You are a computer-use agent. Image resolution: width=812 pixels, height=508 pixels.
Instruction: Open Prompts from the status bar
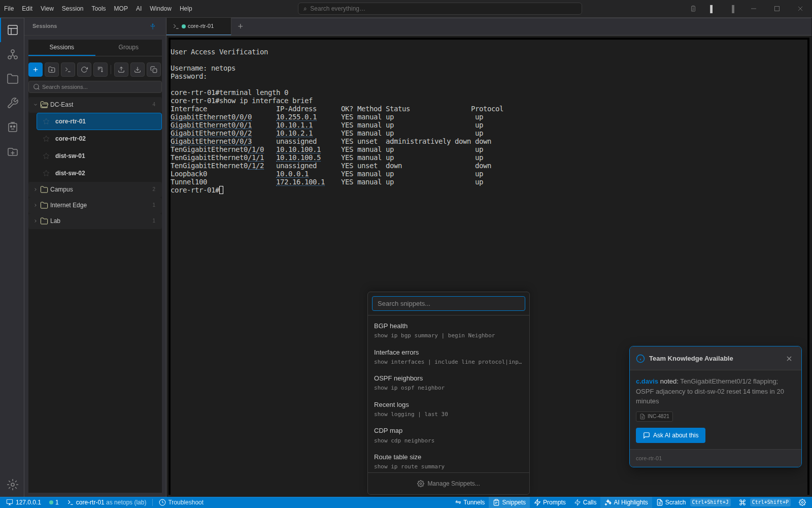tap(550, 502)
